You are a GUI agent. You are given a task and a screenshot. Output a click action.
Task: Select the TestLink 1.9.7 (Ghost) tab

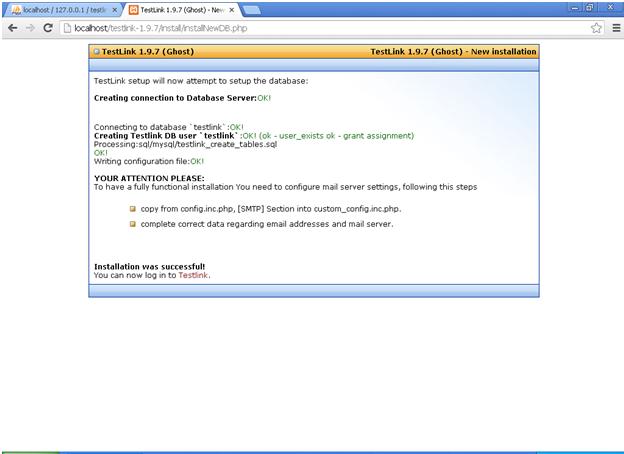click(181, 10)
